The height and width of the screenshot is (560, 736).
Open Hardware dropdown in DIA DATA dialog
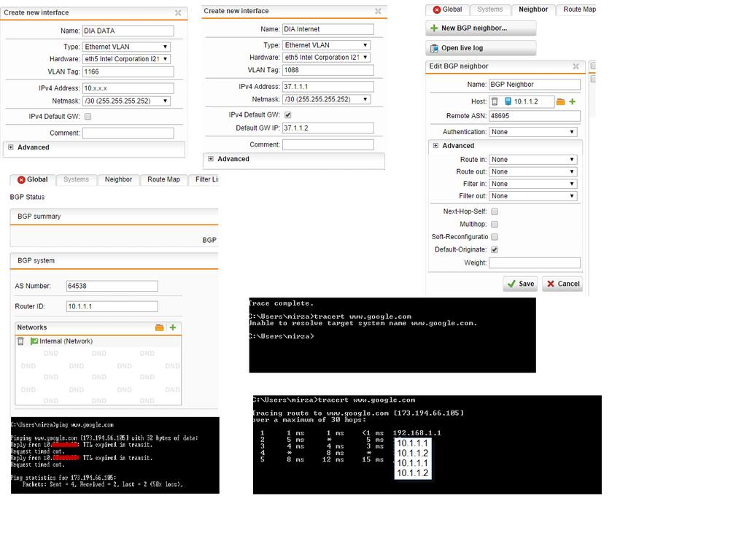point(126,58)
